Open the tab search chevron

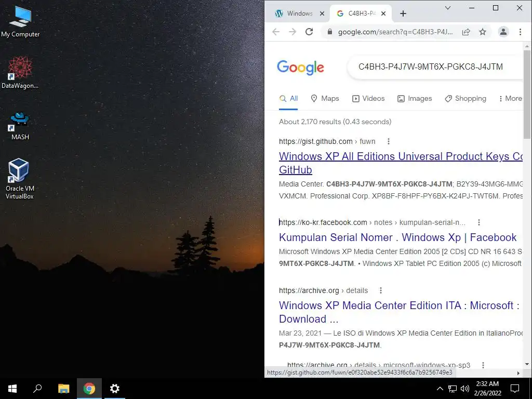pos(448,8)
